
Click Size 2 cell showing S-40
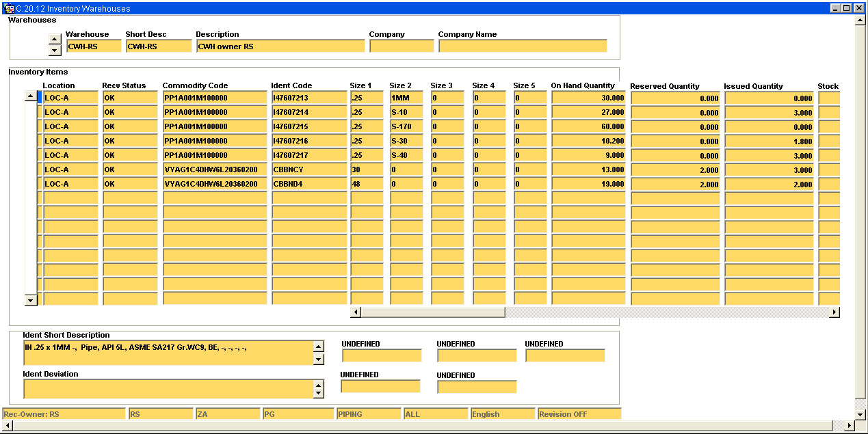tap(406, 155)
